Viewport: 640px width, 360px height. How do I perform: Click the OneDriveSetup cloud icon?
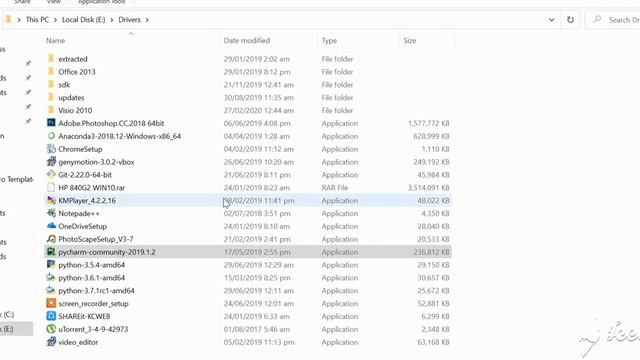[x=51, y=226]
